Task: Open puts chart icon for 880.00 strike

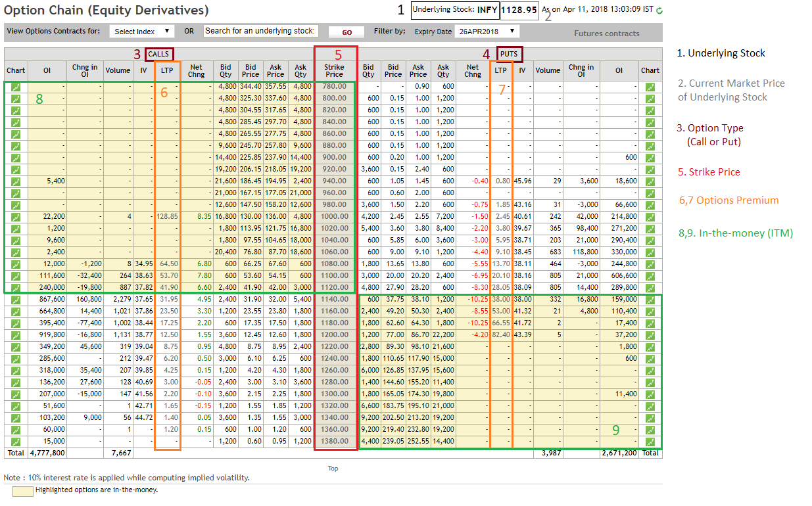Action: (650, 146)
